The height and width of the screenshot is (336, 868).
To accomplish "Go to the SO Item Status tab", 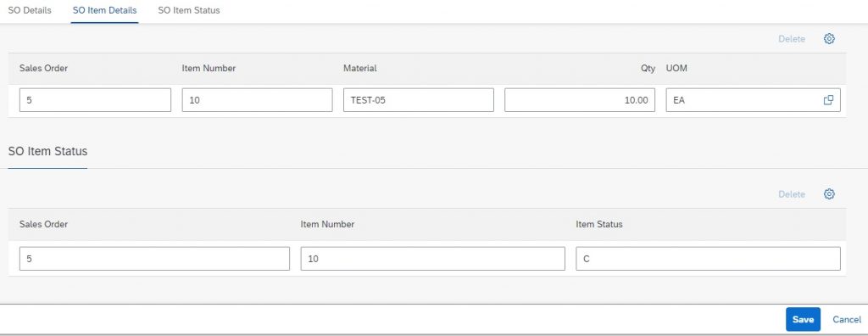I will [x=189, y=10].
